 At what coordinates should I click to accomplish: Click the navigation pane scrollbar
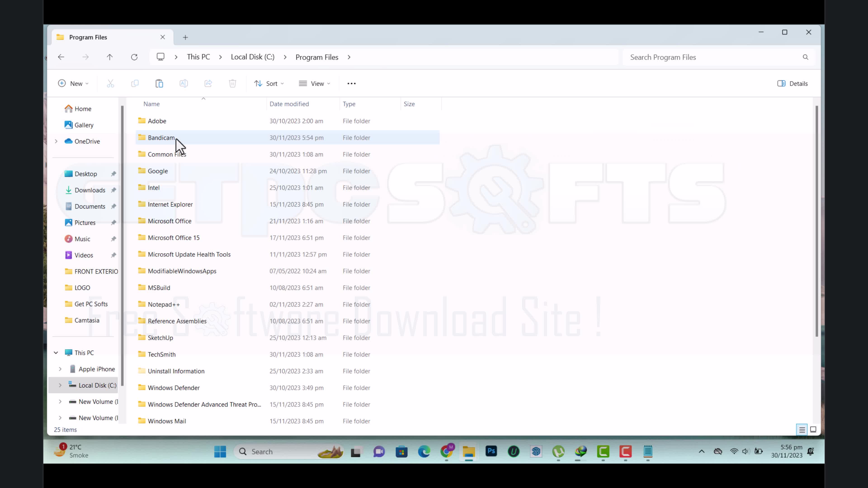click(x=122, y=246)
